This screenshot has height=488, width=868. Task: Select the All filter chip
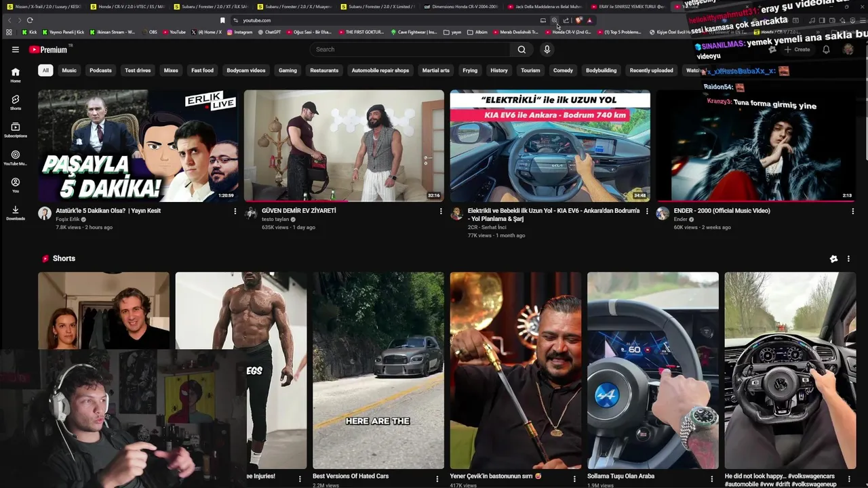[45, 70]
